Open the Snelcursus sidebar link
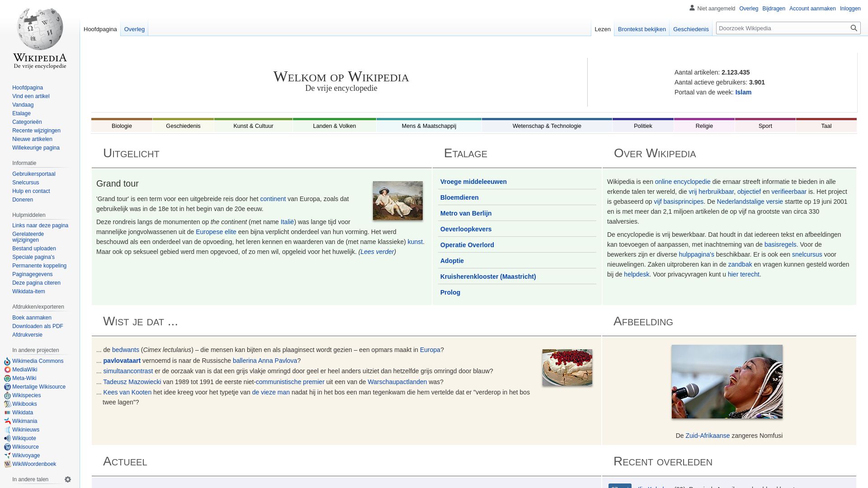This screenshot has height=488, width=868. point(26,183)
